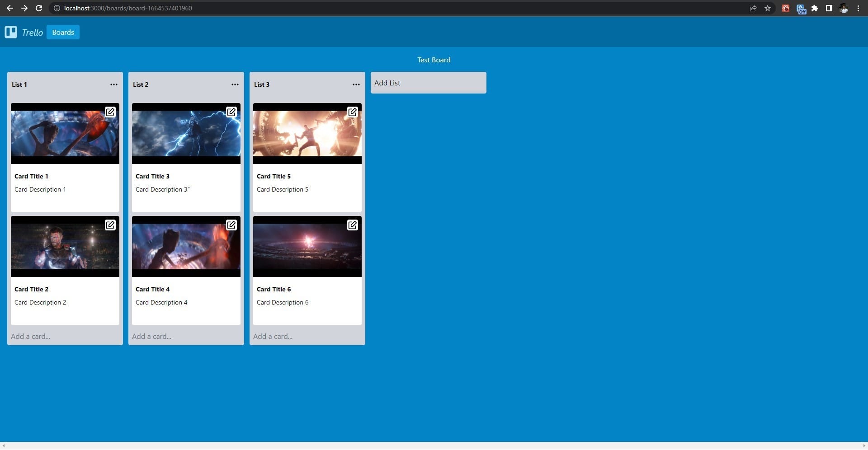Click the Trello logo icon
Viewport: 868px width, 450px height.
pyautogui.click(x=11, y=32)
